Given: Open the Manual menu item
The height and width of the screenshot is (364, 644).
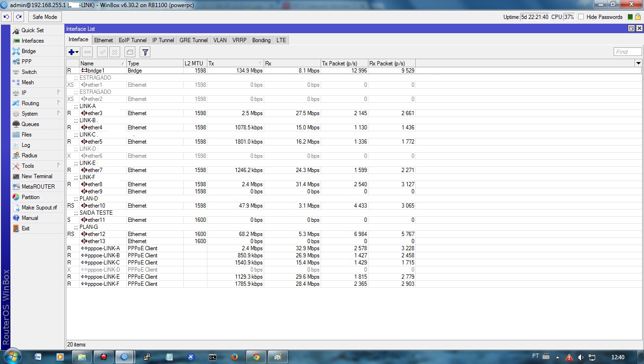Looking at the screenshot, I should pyautogui.click(x=37, y=218).
